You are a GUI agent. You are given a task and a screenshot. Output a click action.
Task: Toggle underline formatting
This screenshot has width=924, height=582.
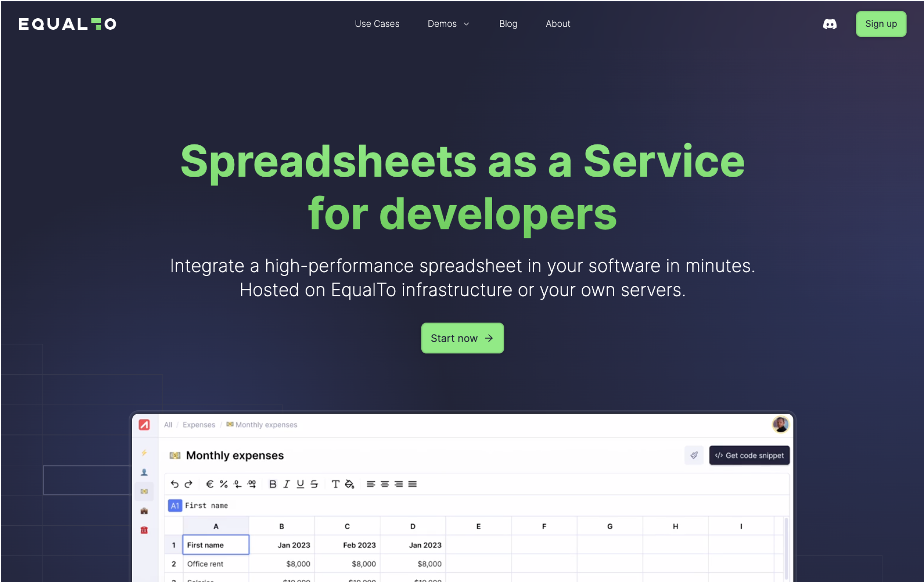(x=300, y=484)
